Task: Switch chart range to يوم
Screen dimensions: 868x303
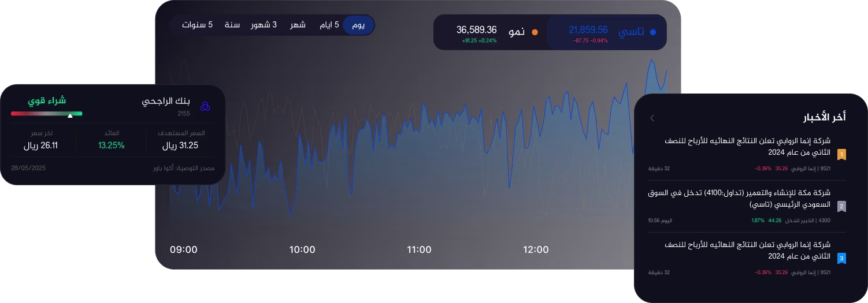Action: 358,25
